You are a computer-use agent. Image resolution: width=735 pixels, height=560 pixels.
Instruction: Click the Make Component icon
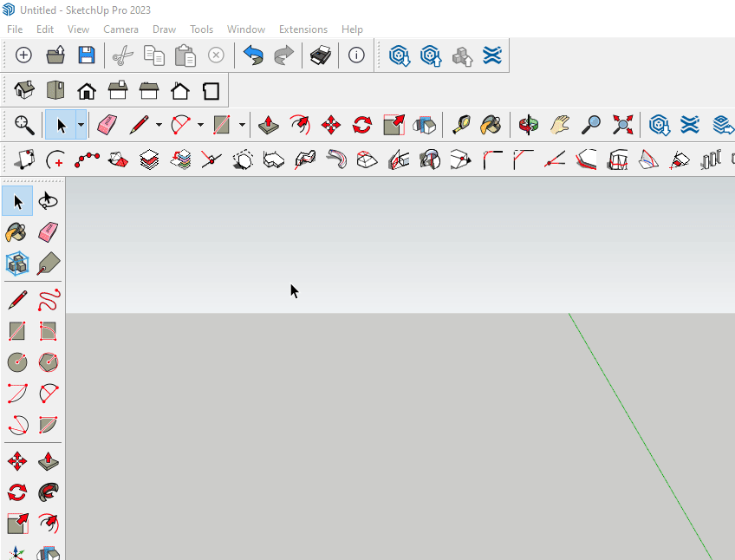[17, 264]
